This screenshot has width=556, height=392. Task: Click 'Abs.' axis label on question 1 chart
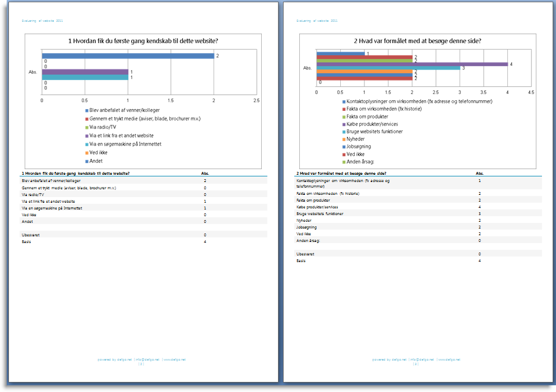(33, 72)
